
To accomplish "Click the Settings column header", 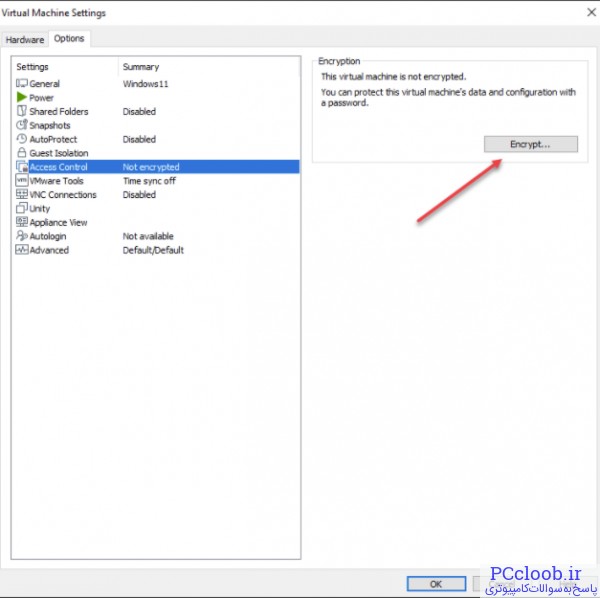I will tap(65, 67).
